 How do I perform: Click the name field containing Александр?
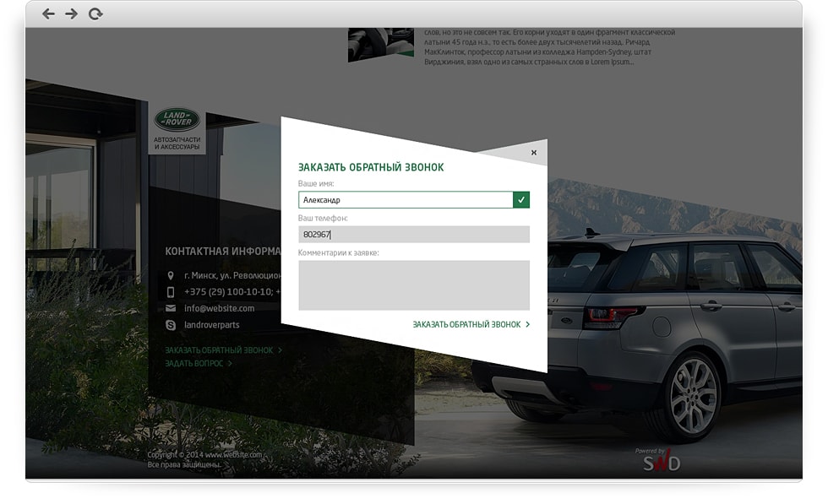click(x=406, y=200)
